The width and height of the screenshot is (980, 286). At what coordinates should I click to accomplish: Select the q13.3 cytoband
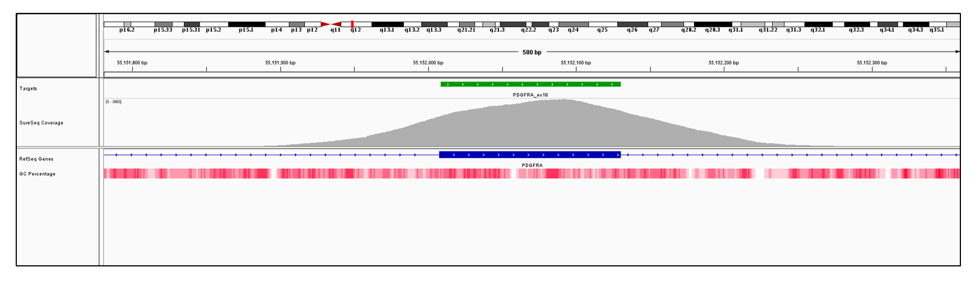[434, 30]
